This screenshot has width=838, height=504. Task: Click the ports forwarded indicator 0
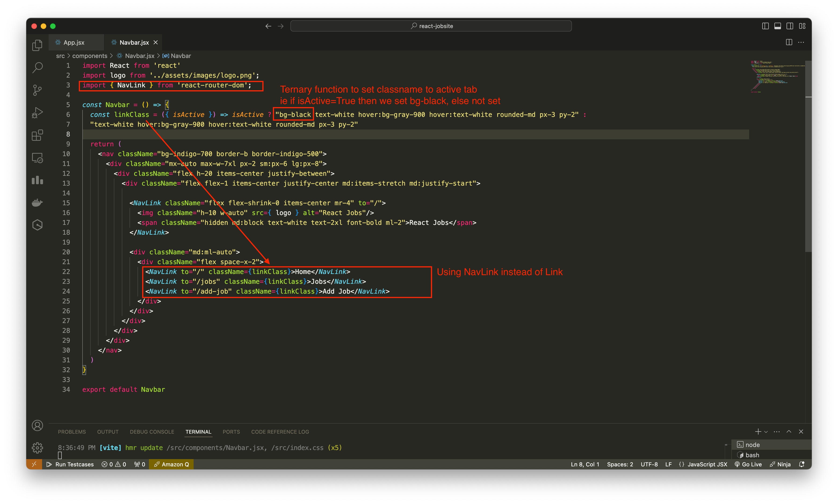point(140,464)
